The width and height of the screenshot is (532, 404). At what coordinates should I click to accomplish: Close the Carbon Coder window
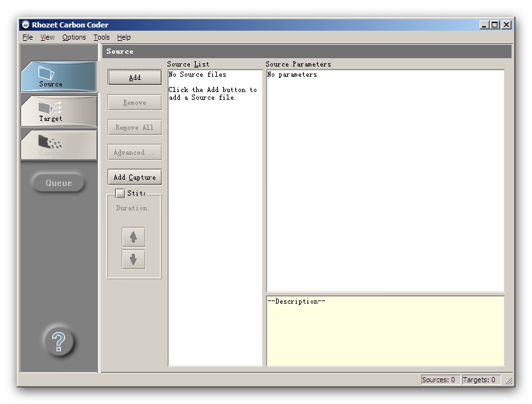pos(506,25)
